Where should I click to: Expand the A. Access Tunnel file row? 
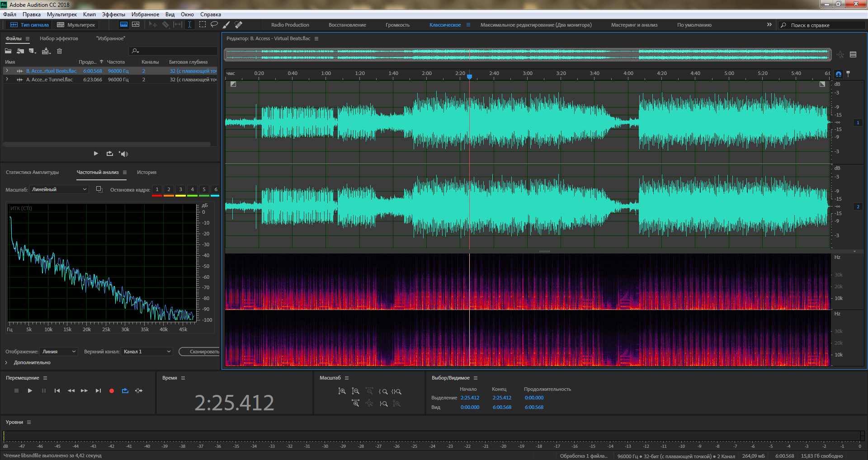pyautogui.click(x=7, y=80)
